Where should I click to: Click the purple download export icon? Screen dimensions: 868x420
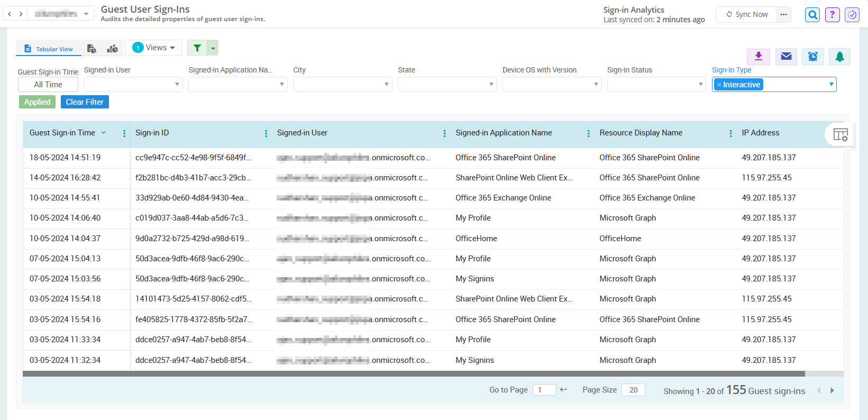758,56
